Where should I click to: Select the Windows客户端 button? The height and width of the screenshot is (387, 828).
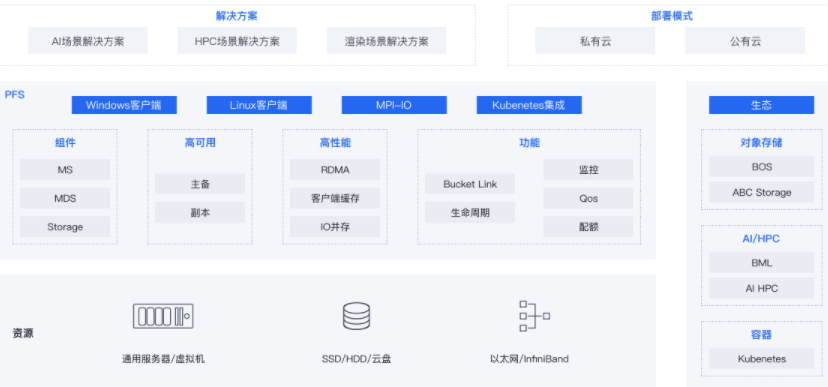point(124,105)
